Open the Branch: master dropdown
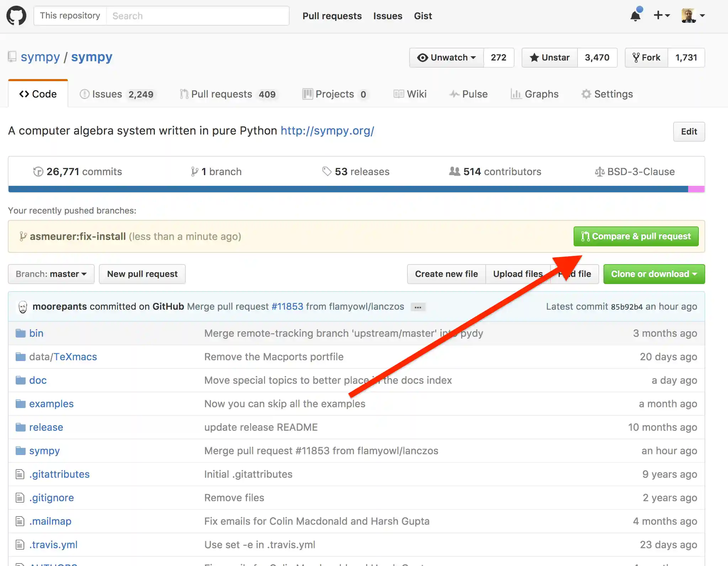Viewport: 728px width, 566px height. coord(51,274)
